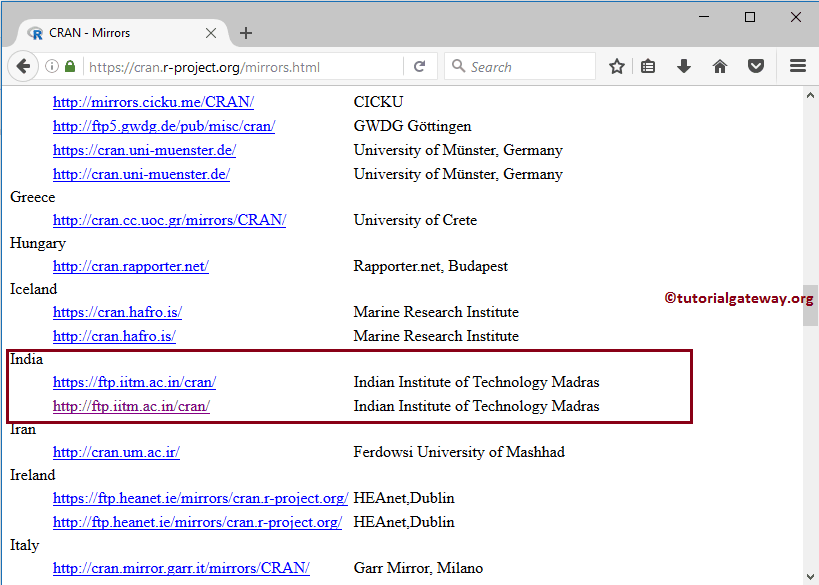Bookmark this page with the star icon
The image size is (819, 585).
click(x=617, y=66)
